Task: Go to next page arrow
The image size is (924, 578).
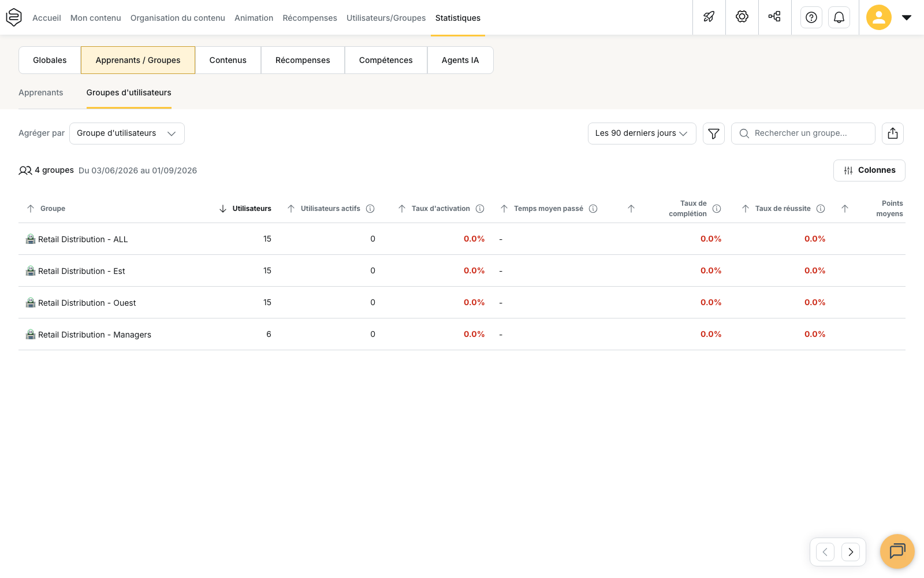Action: [x=851, y=552]
